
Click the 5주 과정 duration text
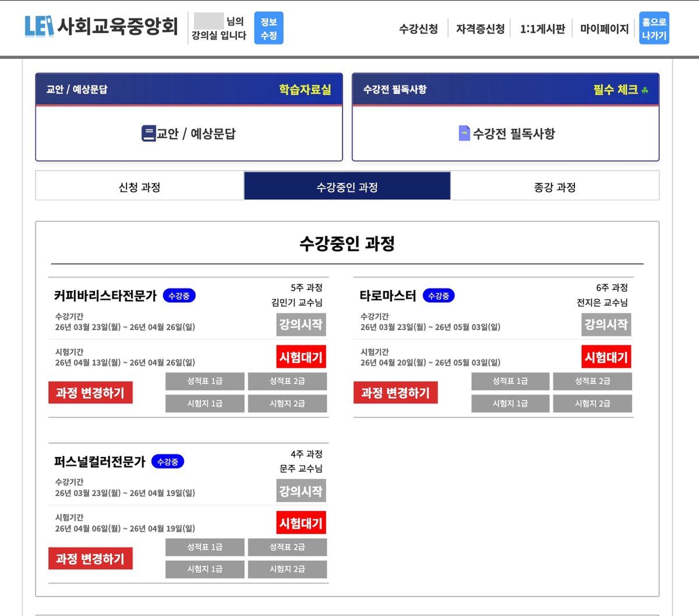tap(306, 288)
